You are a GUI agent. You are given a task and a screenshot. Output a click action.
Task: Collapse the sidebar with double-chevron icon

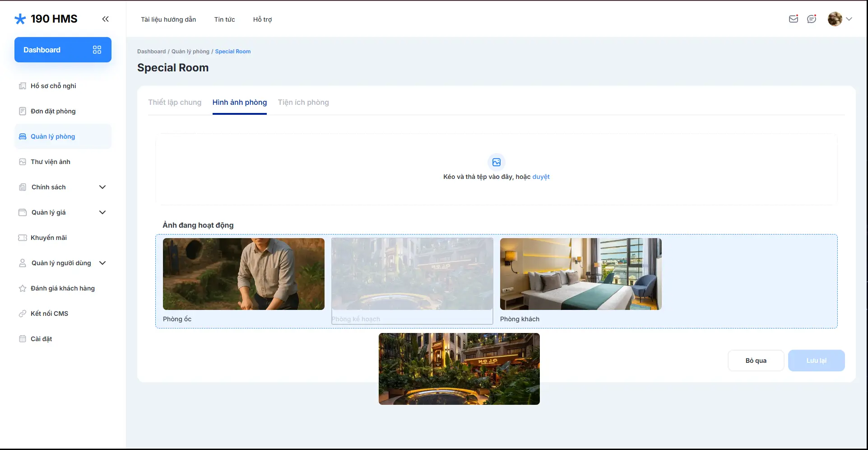(x=105, y=19)
